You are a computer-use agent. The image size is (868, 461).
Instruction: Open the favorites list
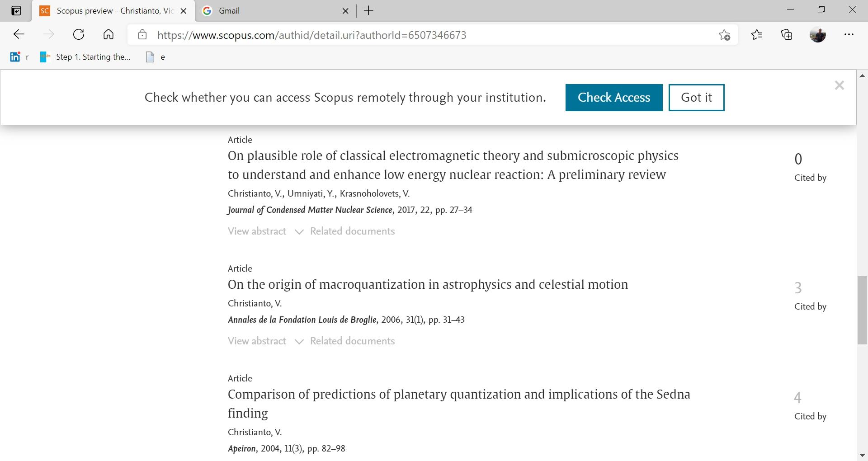(757, 35)
